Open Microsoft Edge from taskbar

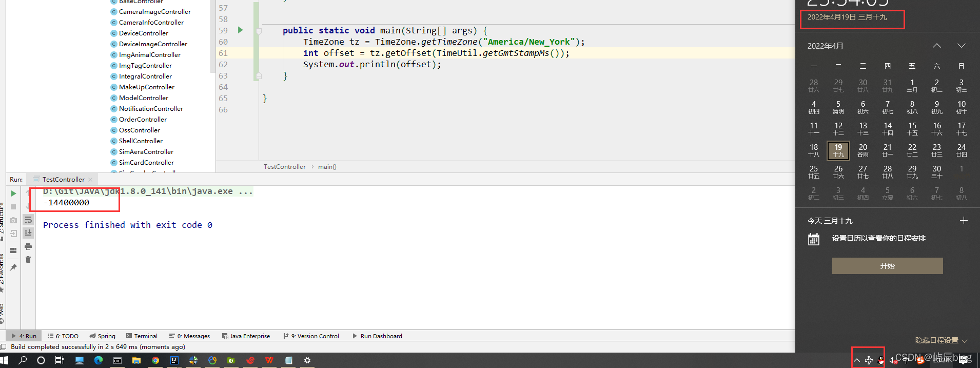click(x=98, y=360)
